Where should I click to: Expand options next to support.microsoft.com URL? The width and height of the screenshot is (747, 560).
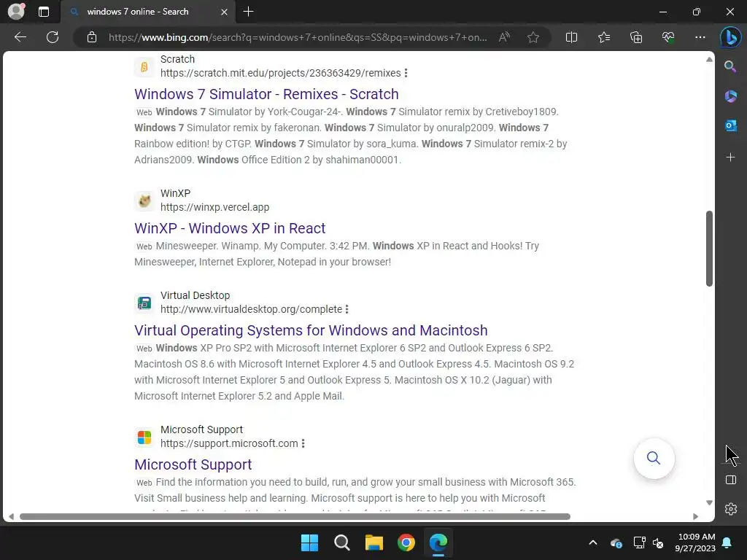click(303, 443)
